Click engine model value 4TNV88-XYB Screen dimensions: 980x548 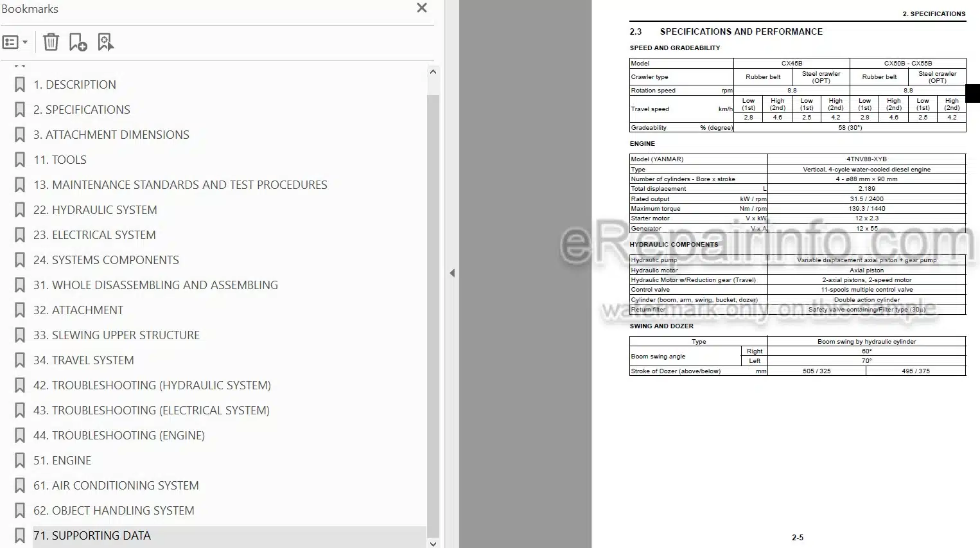(866, 159)
